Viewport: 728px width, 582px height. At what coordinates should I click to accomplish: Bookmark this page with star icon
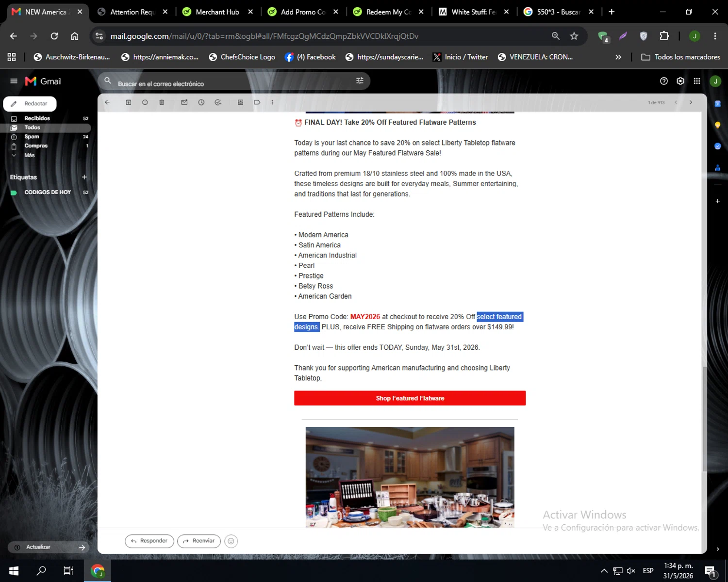tap(574, 36)
